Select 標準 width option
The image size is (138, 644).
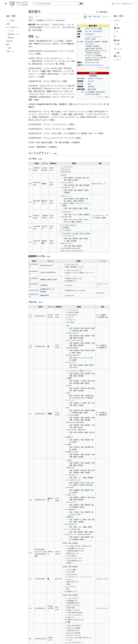115,40
